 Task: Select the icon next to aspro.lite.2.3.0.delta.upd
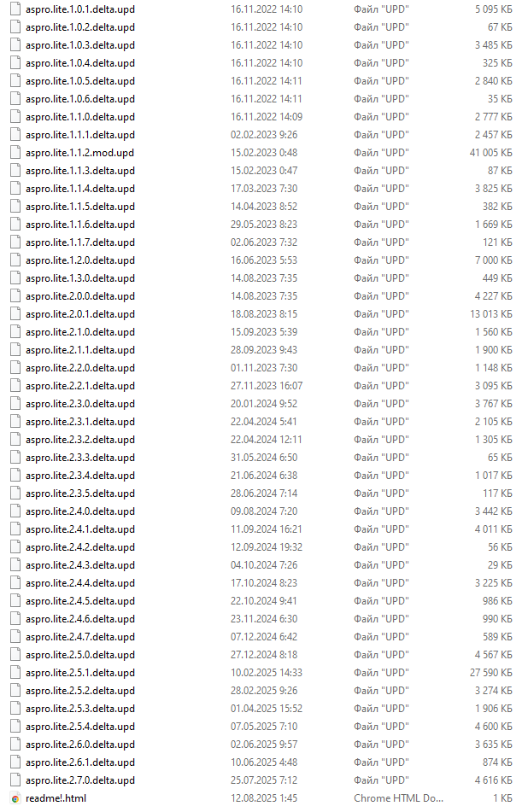tap(15, 403)
